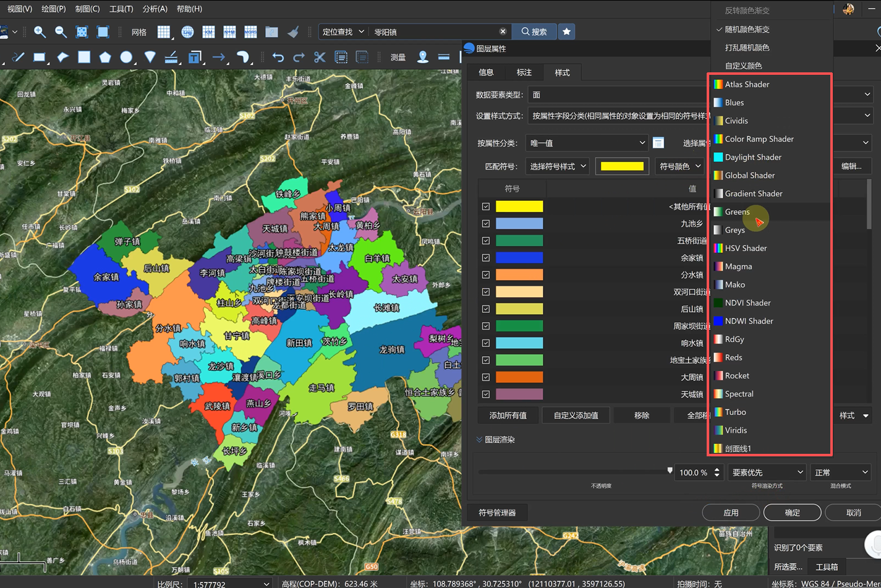Open the 符号管理器 button
The image size is (881, 588).
[x=497, y=513]
